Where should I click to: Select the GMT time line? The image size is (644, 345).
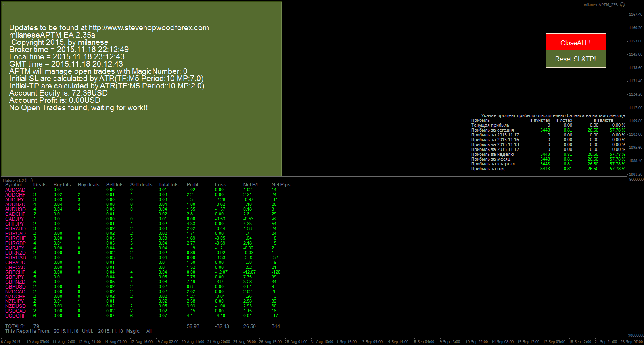pyautogui.click(x=66, y=64)
